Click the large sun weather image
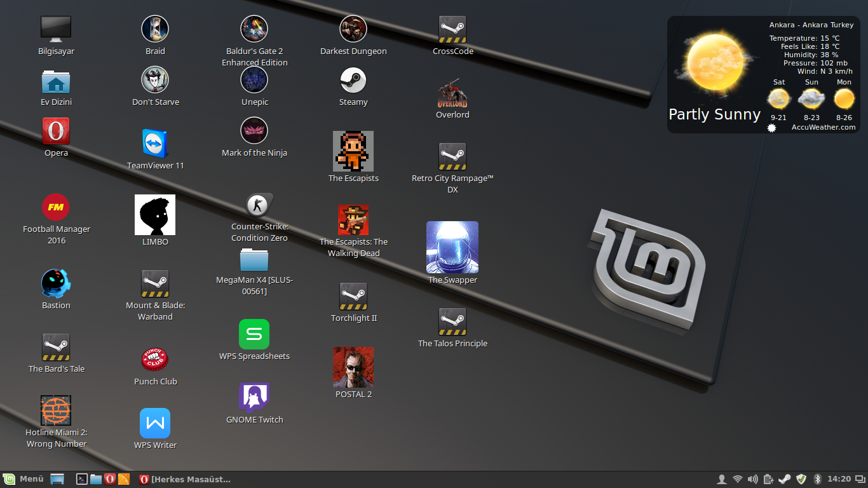This screenshot has height=488, width=868. tap(714, 64)
